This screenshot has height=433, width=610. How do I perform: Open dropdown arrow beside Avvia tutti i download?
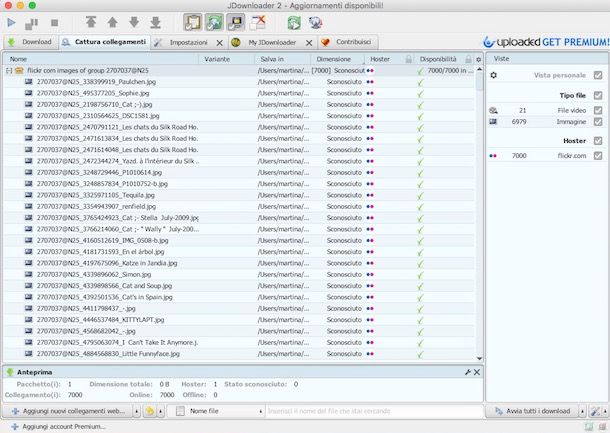point(582,411)
